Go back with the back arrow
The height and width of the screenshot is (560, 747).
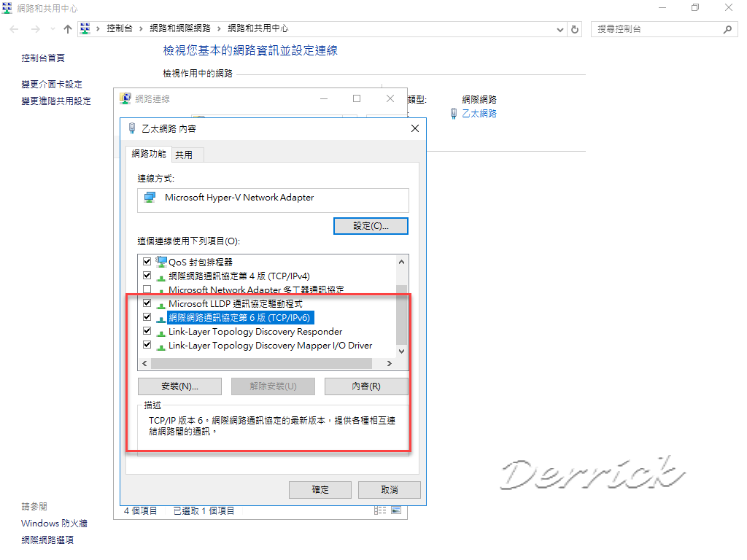coord(14,29)
